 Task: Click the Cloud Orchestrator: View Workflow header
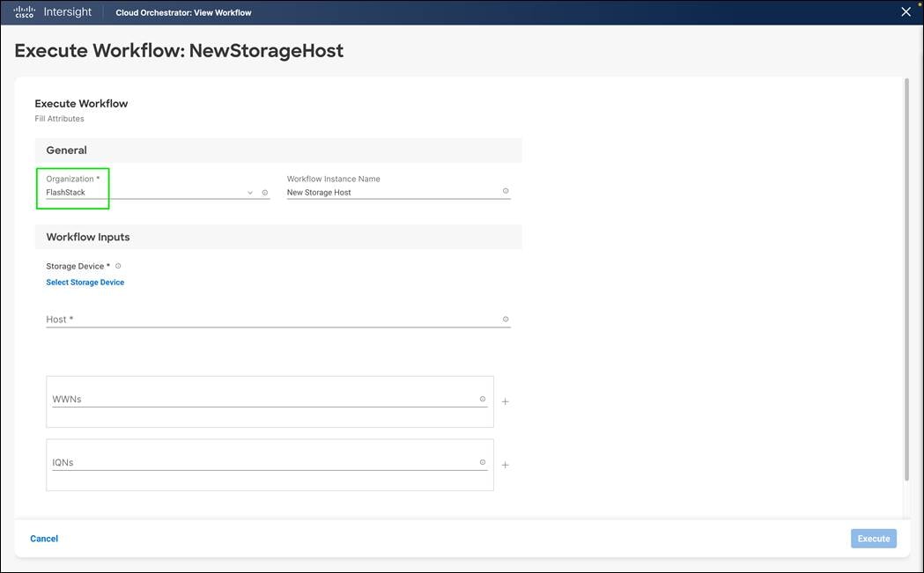183,12
